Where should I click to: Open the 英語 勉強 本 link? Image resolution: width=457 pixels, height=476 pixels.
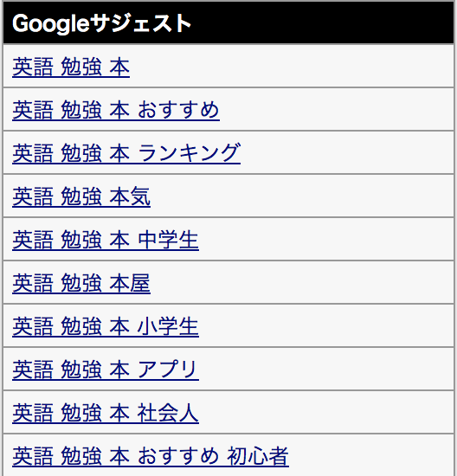coord(71,67)
